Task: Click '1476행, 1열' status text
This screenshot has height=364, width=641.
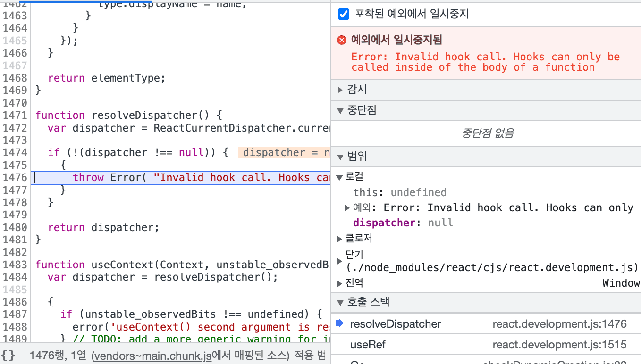Action: click(59, 356)
